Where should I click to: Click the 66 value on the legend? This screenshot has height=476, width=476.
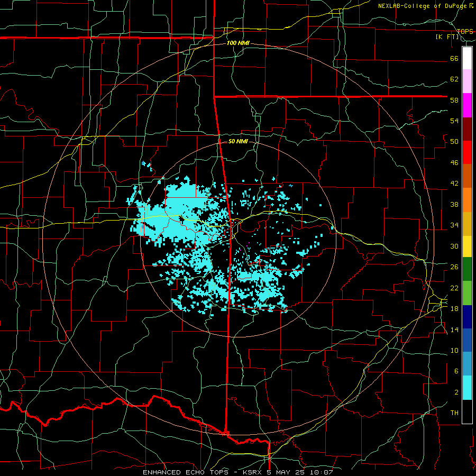(x=454, y=58)
